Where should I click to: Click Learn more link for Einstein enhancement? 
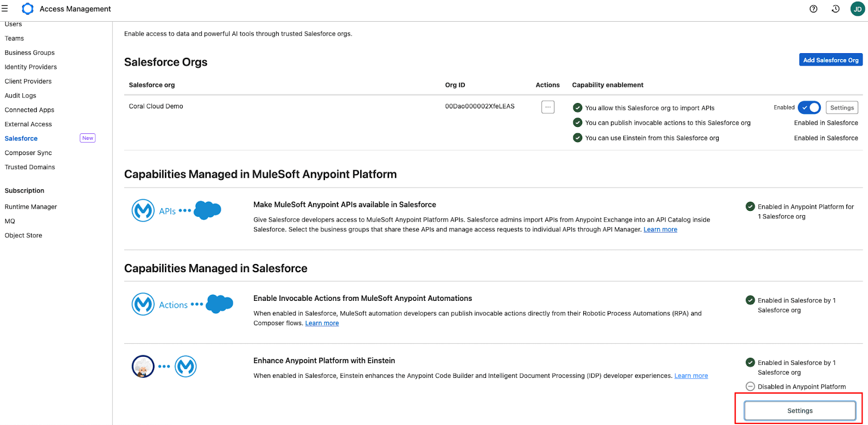pos(691,376)
